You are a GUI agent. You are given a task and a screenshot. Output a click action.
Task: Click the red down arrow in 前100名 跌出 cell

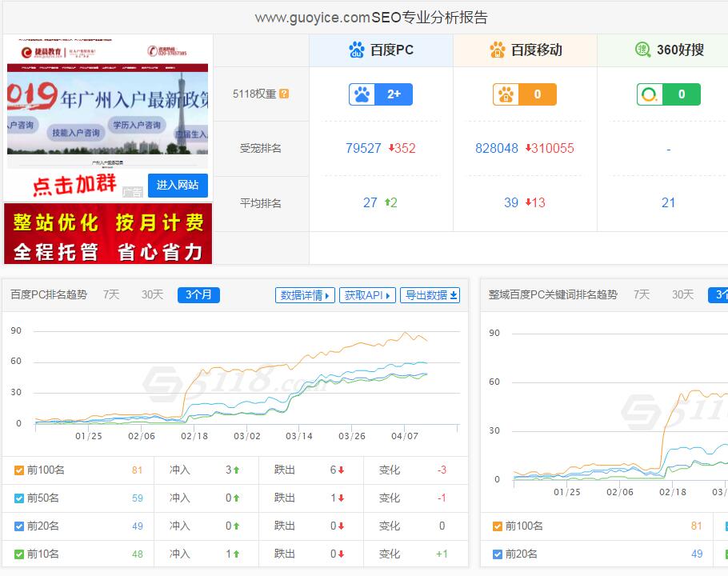[342, 470]
